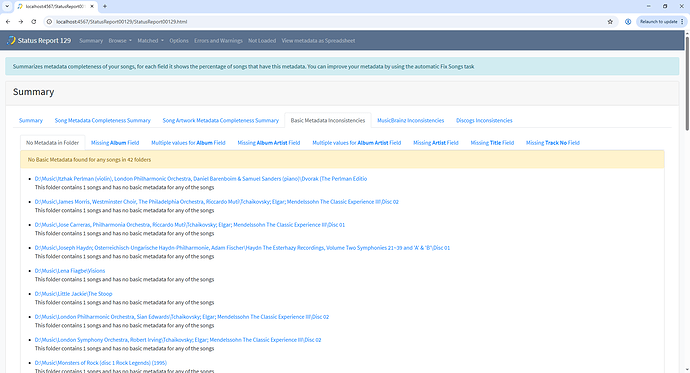Open View metadata as Spreadsheet

coord(318,40)
